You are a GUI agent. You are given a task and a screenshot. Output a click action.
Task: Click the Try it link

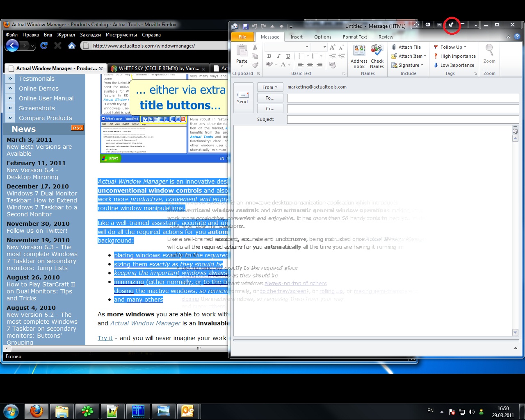tap(105, 338)
